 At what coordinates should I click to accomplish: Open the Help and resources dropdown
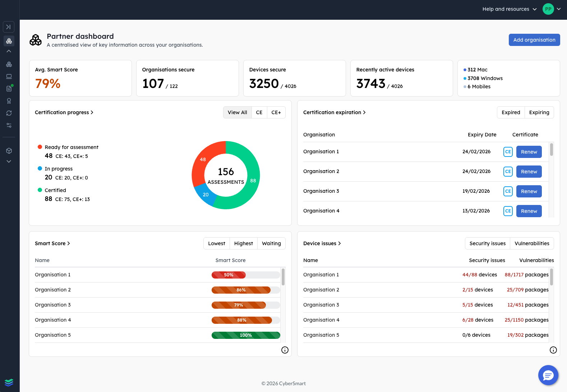pyautogui.click(x=509, y=9)
